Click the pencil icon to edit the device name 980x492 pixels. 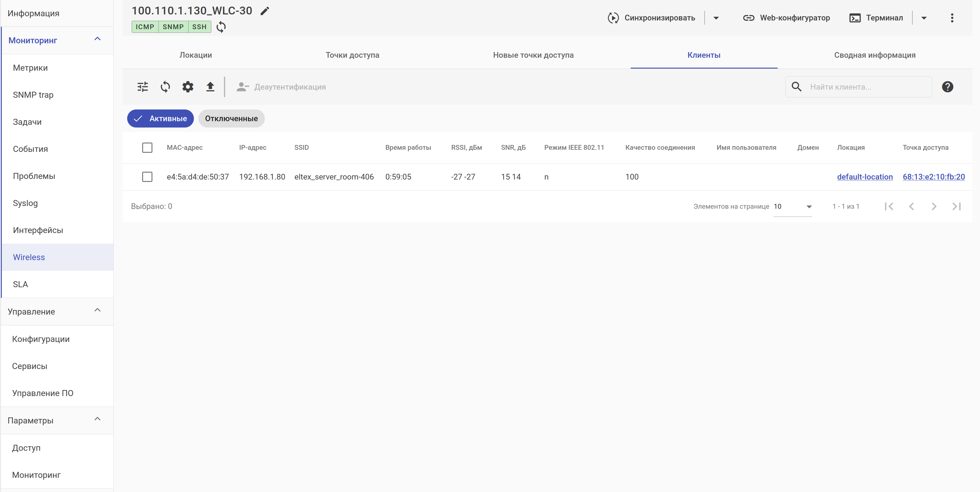tap(265, 11)
